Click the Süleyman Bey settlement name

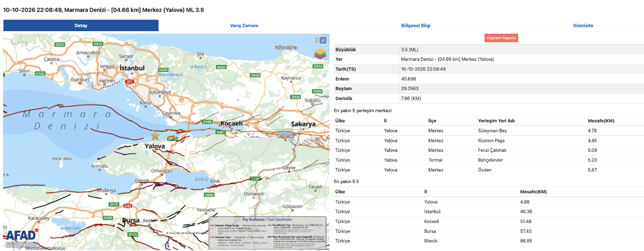(492, 131)
